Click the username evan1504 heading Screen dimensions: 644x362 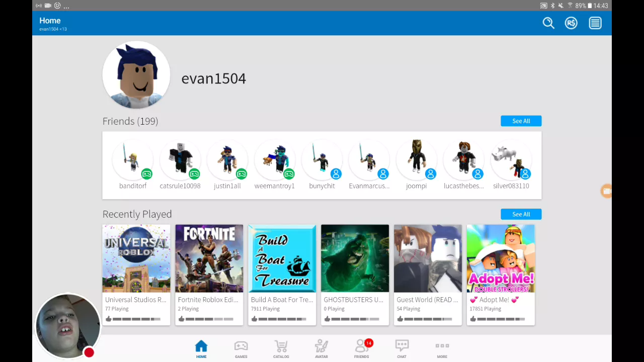click(x=214, y=78)
